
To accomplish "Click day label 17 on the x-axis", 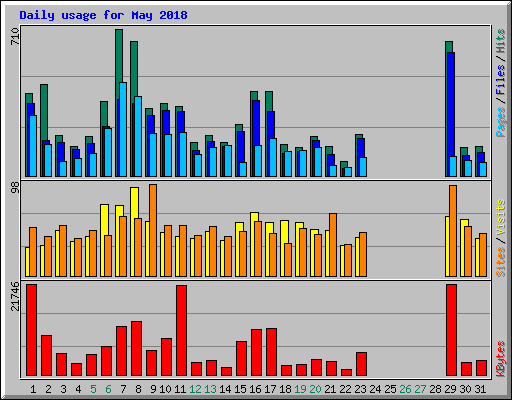I will (x=270, y=389).
